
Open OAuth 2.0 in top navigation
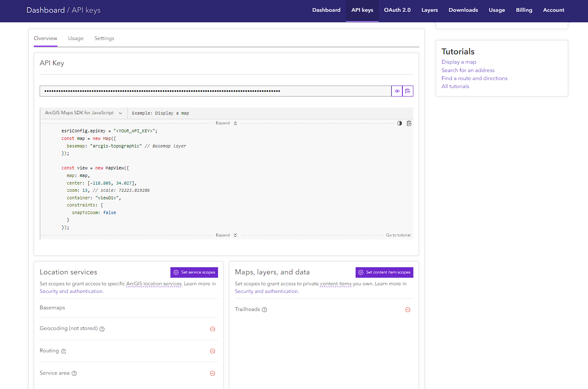397,10
